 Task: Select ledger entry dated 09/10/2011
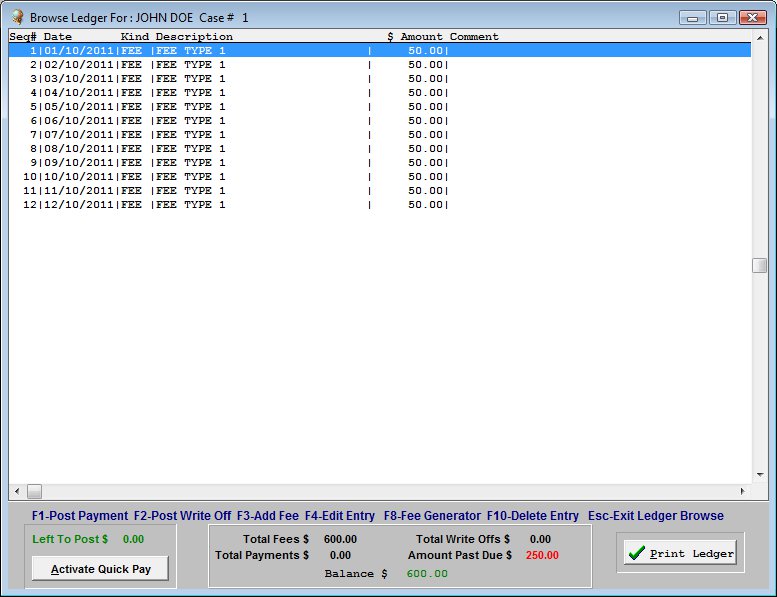pyautogui.click(x=380, y=163)
